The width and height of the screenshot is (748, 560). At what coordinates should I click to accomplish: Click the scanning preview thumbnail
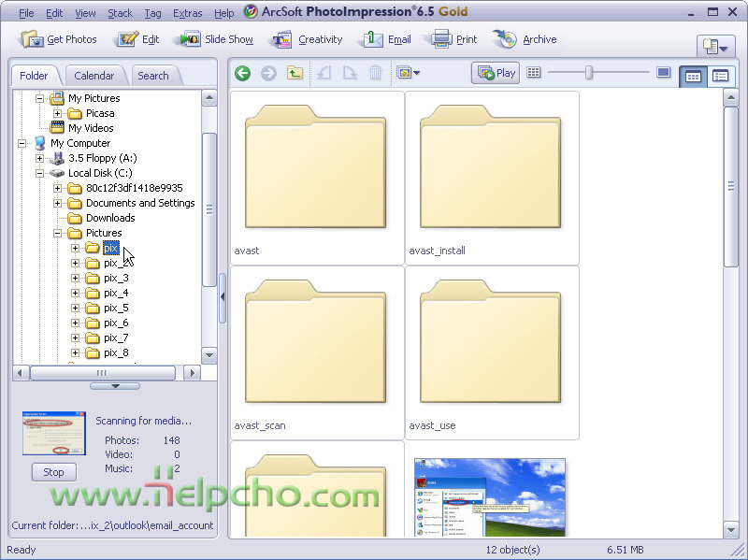coord(54,433)
